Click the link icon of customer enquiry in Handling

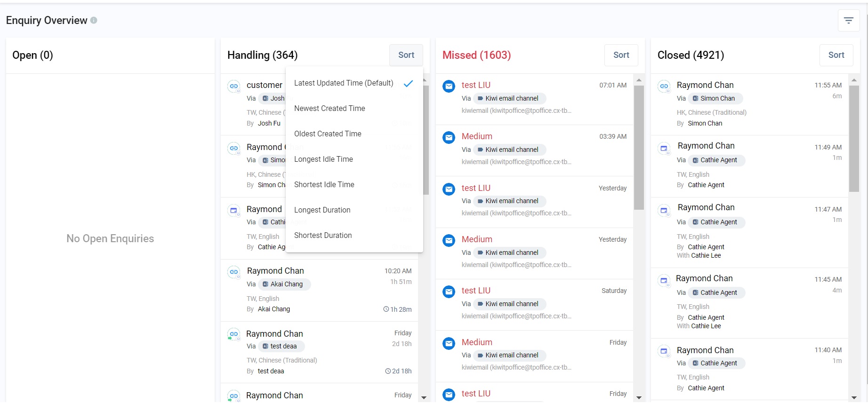click(234, 86)
